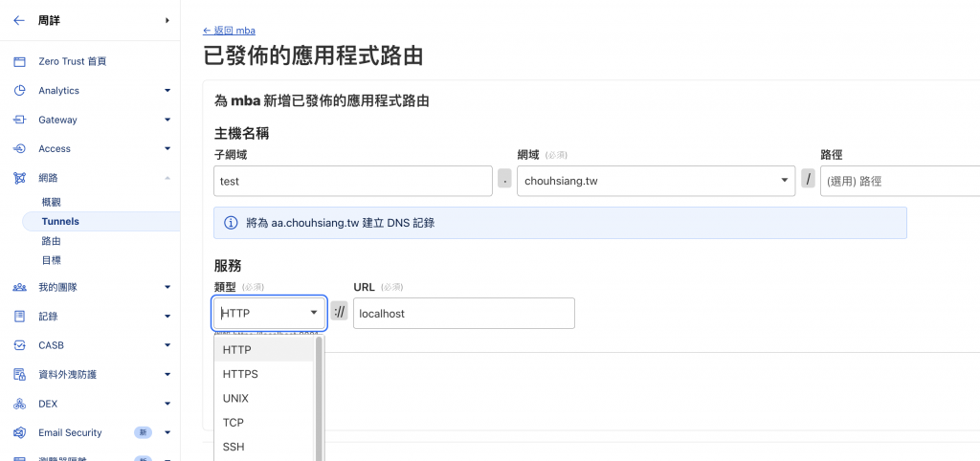Screen dimensions: 980x461
Task: Expand the 我的團隊 menu chevron
Action: [167, 287]
